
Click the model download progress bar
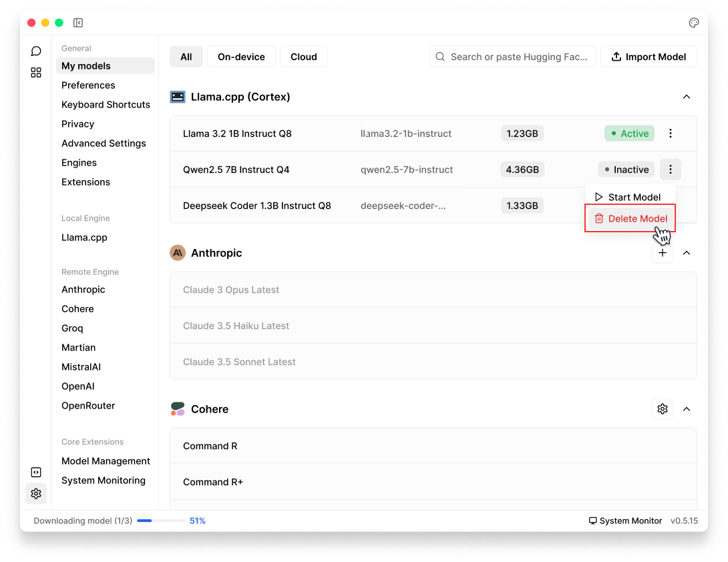[161, 521]
